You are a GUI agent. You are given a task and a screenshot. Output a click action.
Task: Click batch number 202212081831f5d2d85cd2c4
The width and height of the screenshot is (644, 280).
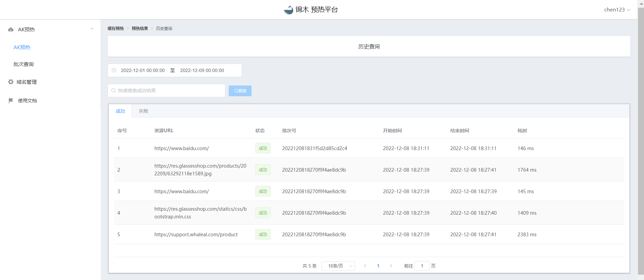point(315,148)
